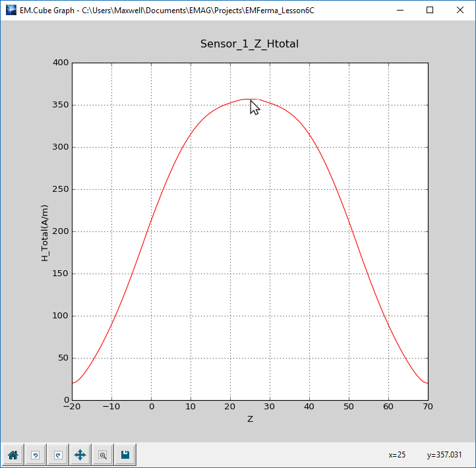Click the EM.Cube icon in the title bar
476x468 pixels.
click(x=11, y=10)
